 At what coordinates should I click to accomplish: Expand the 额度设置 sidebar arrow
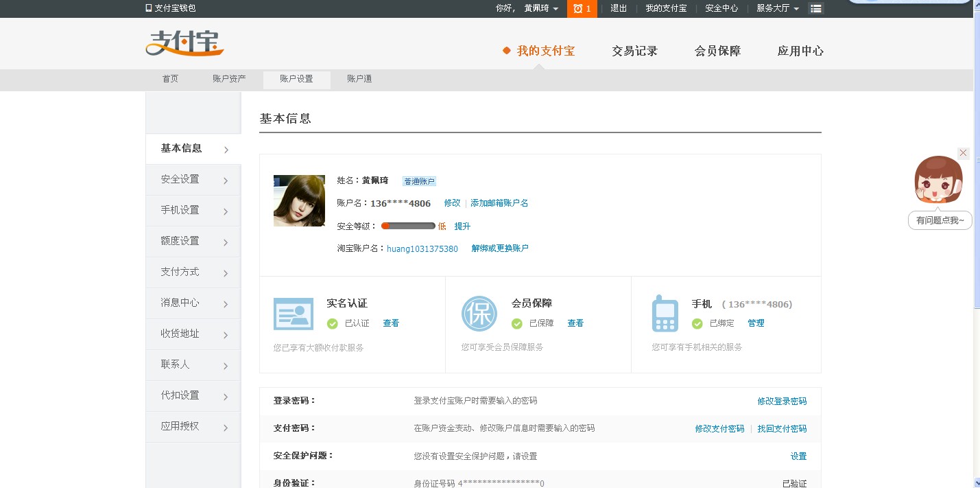point(226,242)
